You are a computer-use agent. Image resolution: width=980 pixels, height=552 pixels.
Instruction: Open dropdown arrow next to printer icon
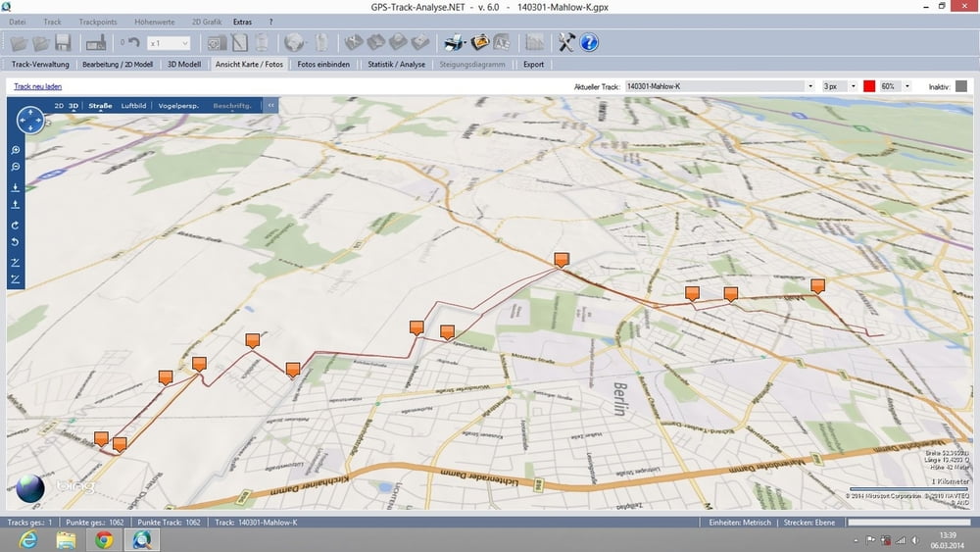pyautogui.click(x=465, y=43)
